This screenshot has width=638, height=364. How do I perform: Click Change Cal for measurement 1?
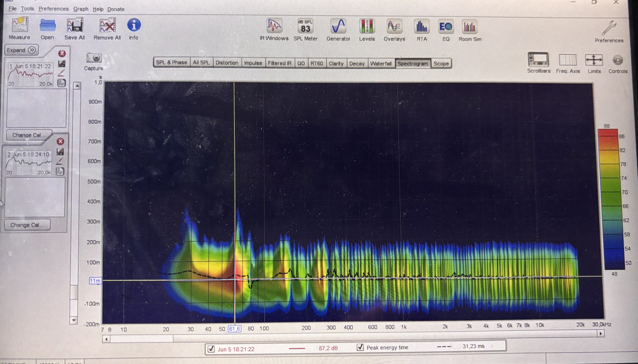tap(29, 135)
